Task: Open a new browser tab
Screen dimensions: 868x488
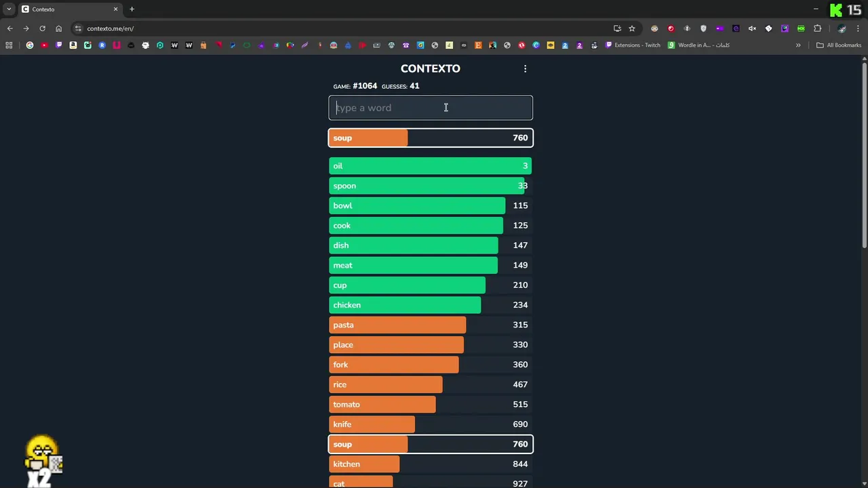Action: (132, 9)
